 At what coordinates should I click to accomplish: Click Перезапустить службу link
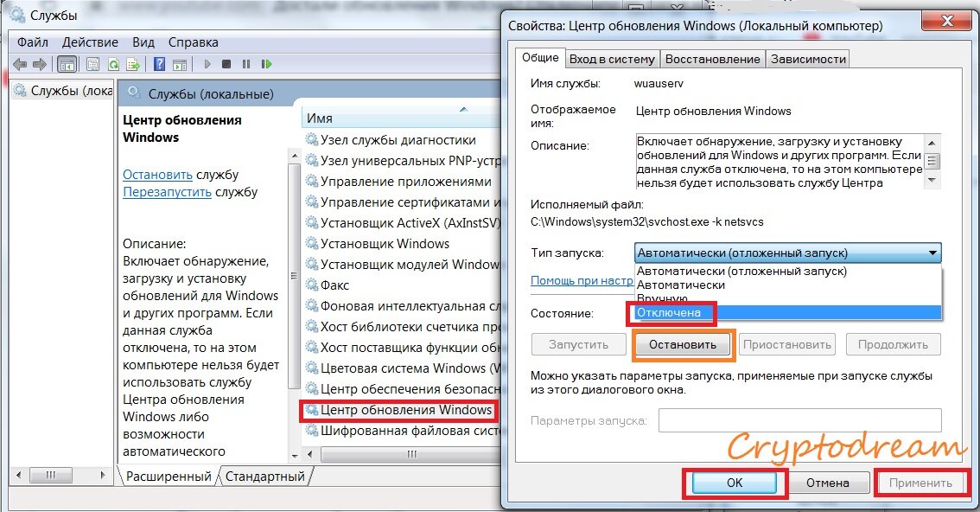click(167, 192)
